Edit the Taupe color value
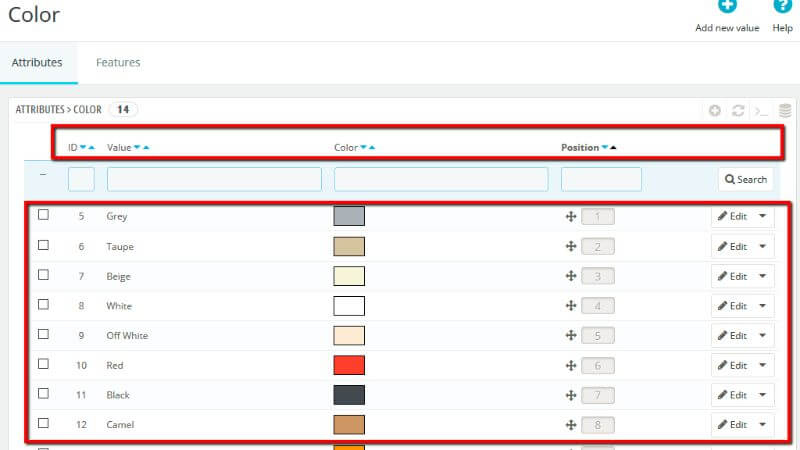800x450 pixels. pos(733,246)
